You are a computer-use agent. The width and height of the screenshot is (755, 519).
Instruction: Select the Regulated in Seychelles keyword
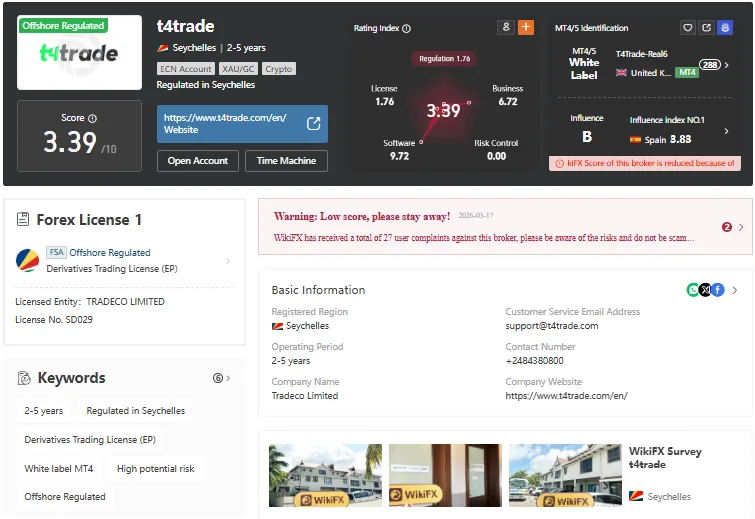[136, 411]
